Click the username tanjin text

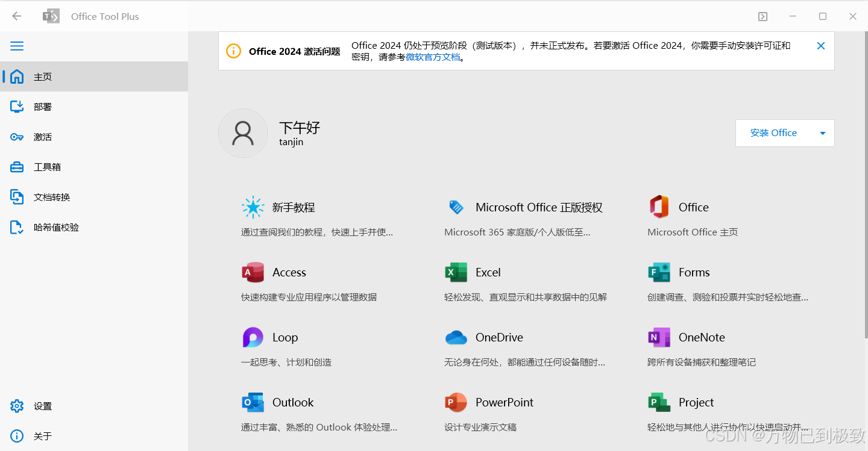tap(291, 142)
